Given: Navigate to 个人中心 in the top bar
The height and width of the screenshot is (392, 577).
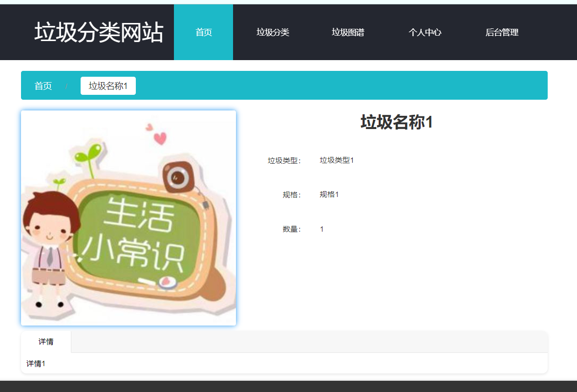Looking at the screenshot, I should click(x=425, y=33).
